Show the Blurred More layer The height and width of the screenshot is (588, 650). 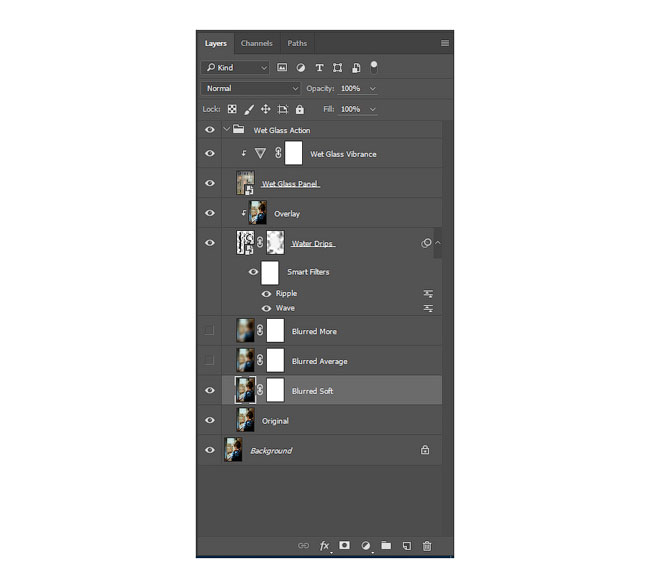click(x=209, y=330)
